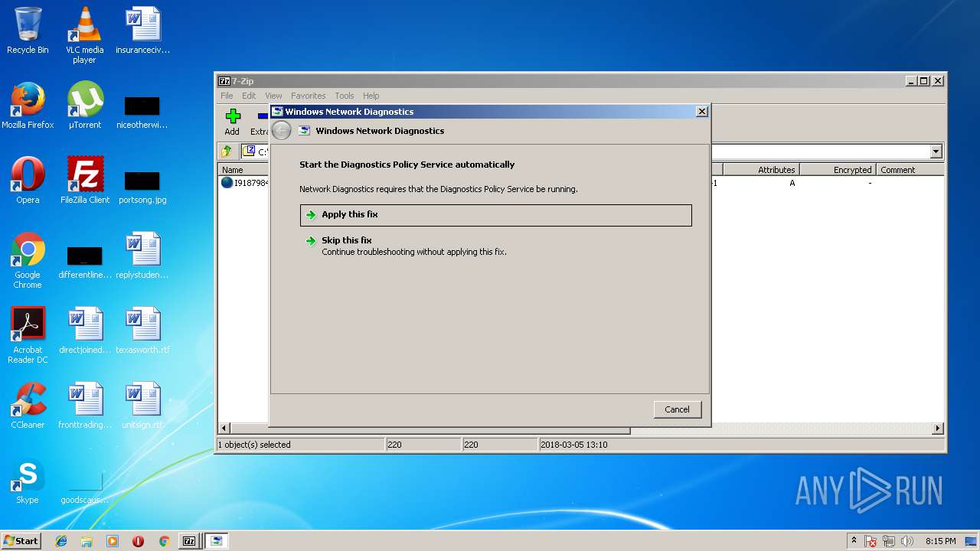Viewport: 980px width, 551px height.
Task: Click the Comment column header
Action: (910, 170)
